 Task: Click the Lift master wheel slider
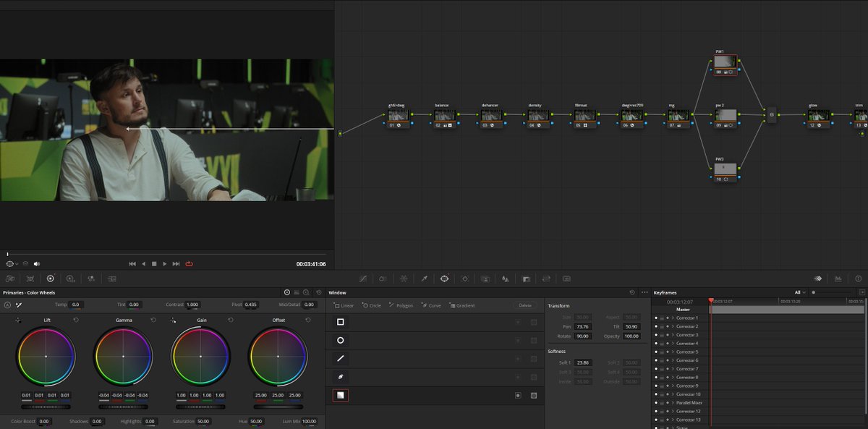[x=46, y=407]
